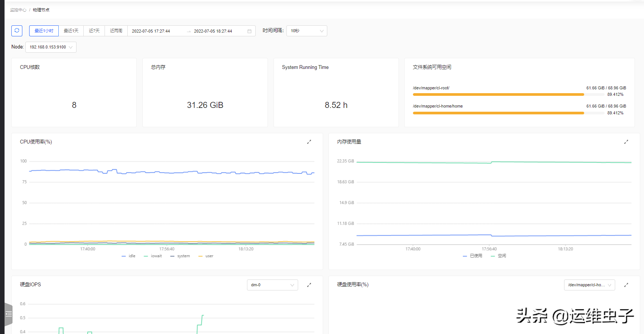Toggle the 空闲 series in memory legend
644x334 pixels.
pos(498,256)
